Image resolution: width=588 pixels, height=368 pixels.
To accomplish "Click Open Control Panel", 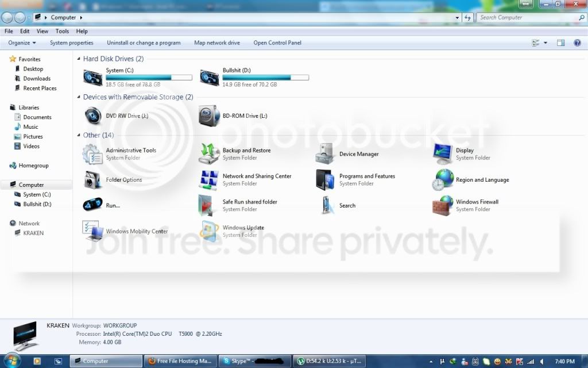I will [277, 43].
